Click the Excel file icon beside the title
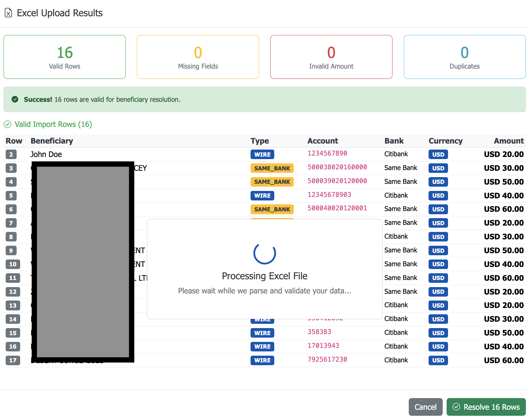Viewport: 528px width, 420px height. tap(8, 13)
